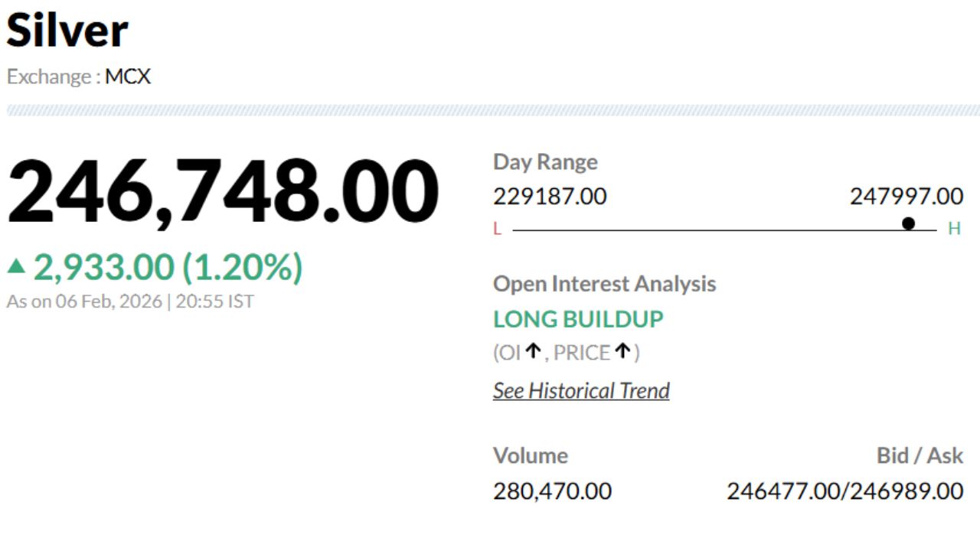This screenshot has height=551, width=980.
Task: Click the Bid / Ask label
Action: (920, 456)
